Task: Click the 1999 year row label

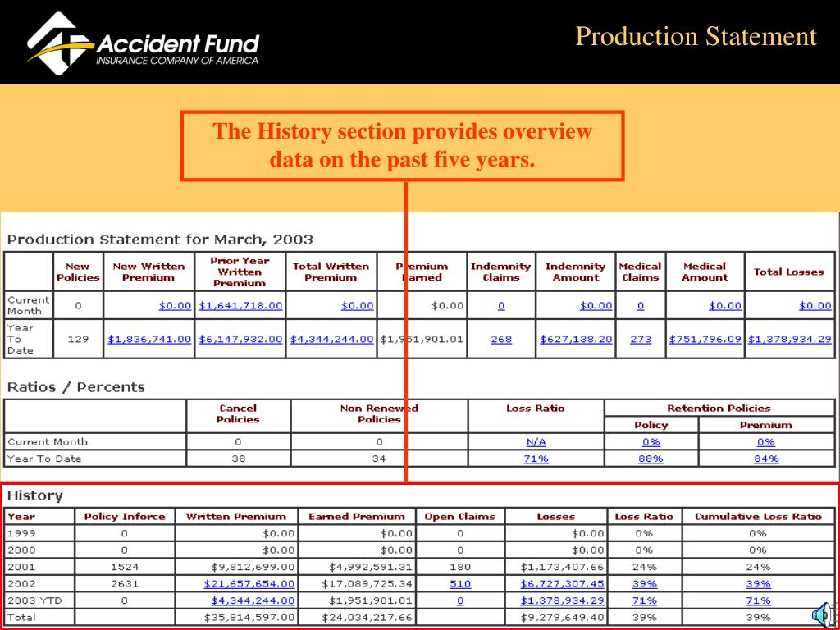Action: coord(21,533)
